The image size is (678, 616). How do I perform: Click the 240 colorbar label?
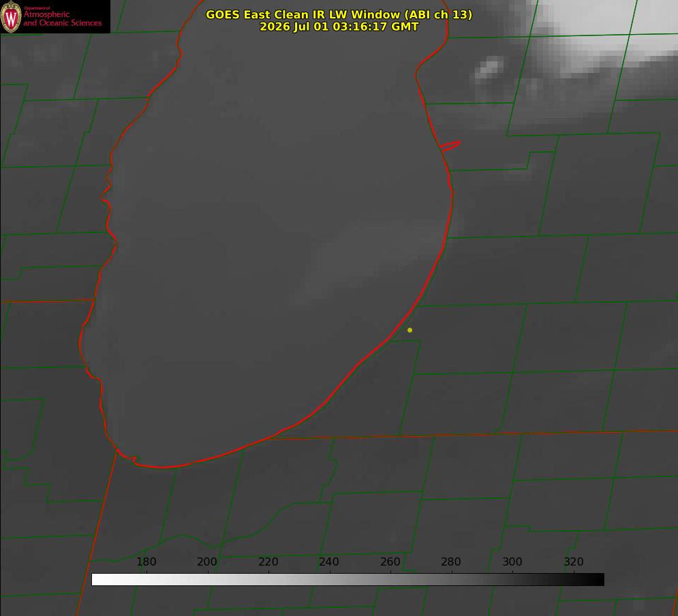329,561
